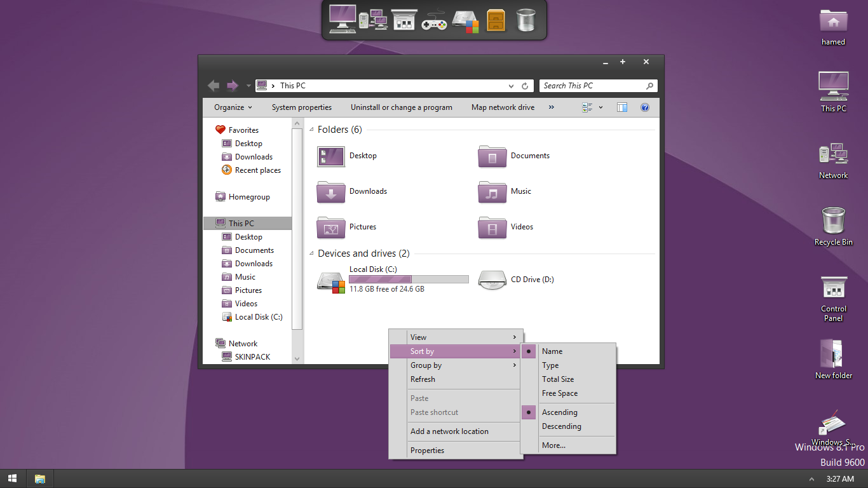Image resolution: width=868 pixels, height=488 pixels.
Task: Click the refresh icon in the address bar
Action: point(525,86)
